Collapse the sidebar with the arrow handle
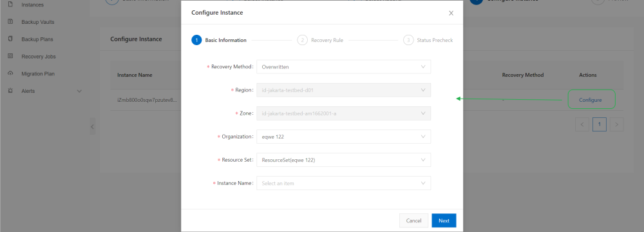This screenshot has width=644, height=232. pos(92,127)
